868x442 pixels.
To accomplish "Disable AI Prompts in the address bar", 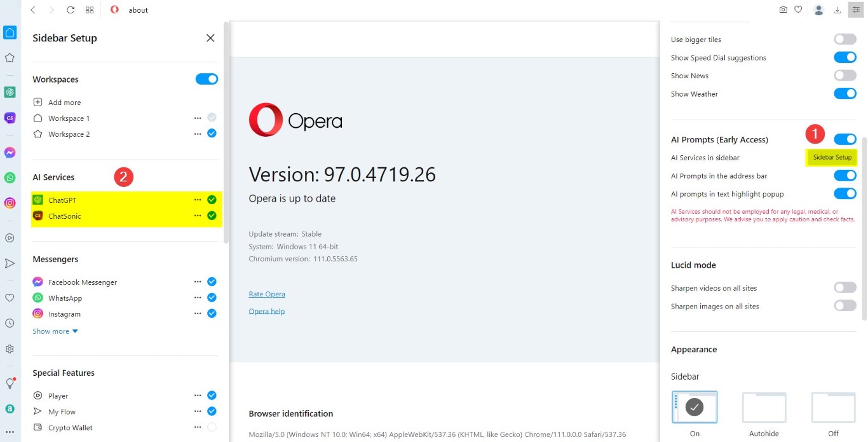I will coord(845,176).
